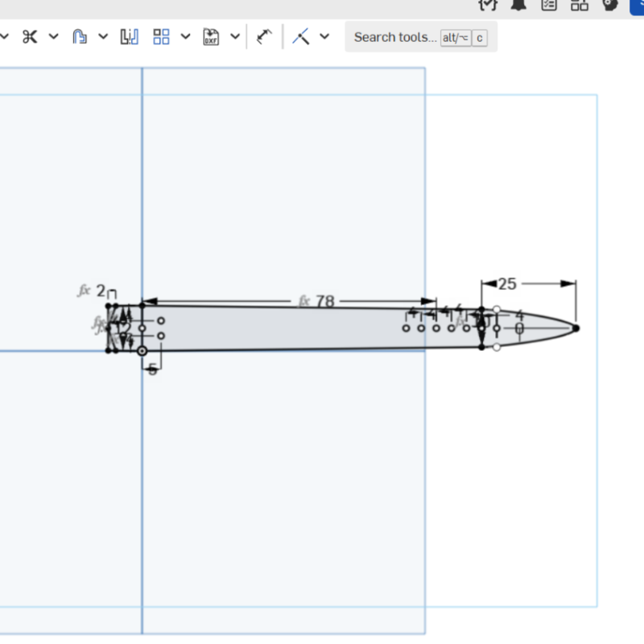Open the tasks checklist panel
The image size is (644, 644).
[x=548, y=6]
